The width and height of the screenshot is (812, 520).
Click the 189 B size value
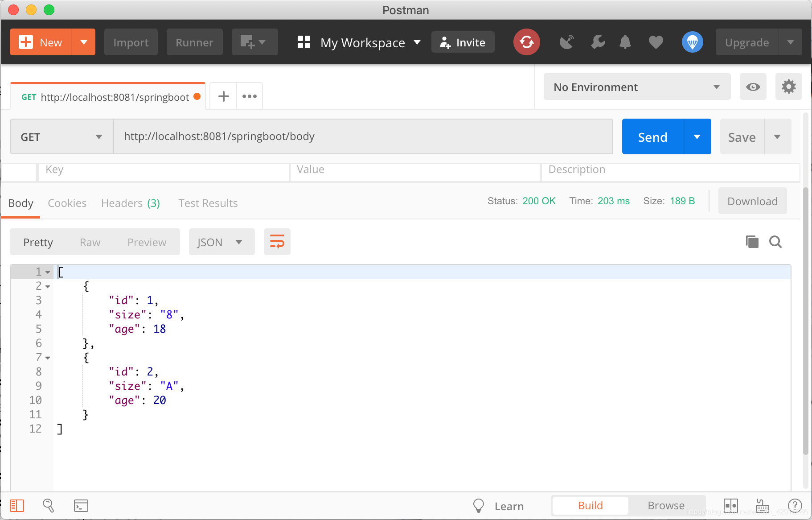coord(682,201)
